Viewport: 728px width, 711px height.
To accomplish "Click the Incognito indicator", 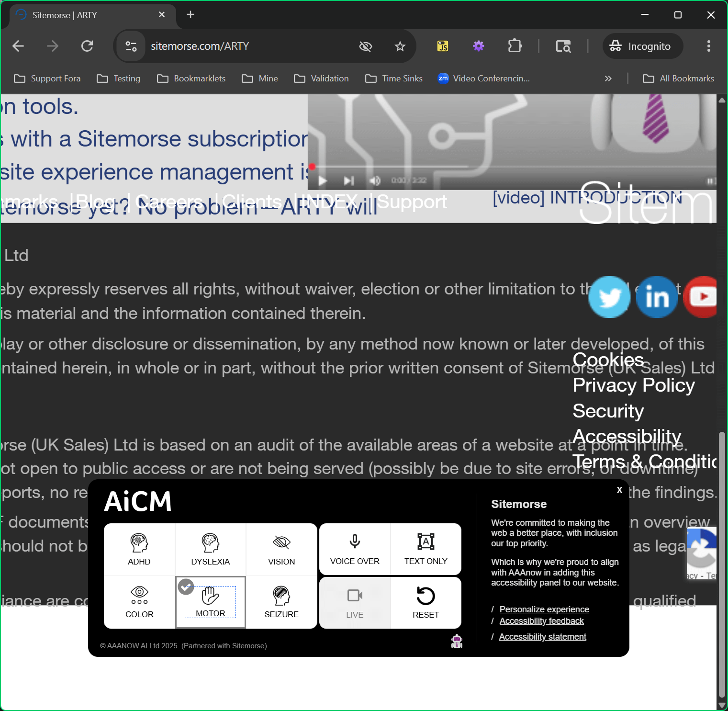I will tap(643, 46).
